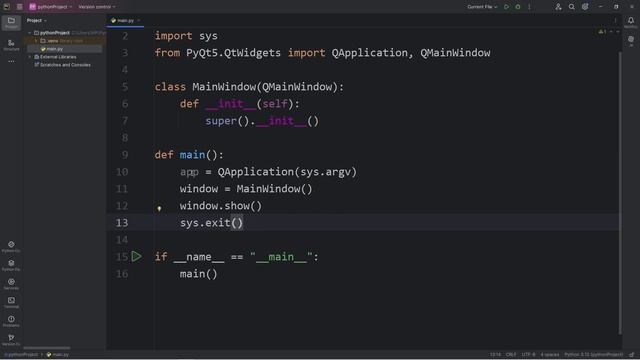This screenshot has height=360, width=640.
Task: Open the Structure tool window
Action: [x=11, y=45]
